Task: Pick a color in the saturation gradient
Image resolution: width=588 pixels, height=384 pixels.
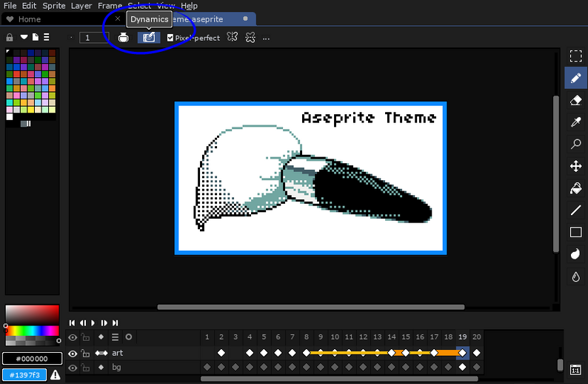Action: [x=33, y=314]
